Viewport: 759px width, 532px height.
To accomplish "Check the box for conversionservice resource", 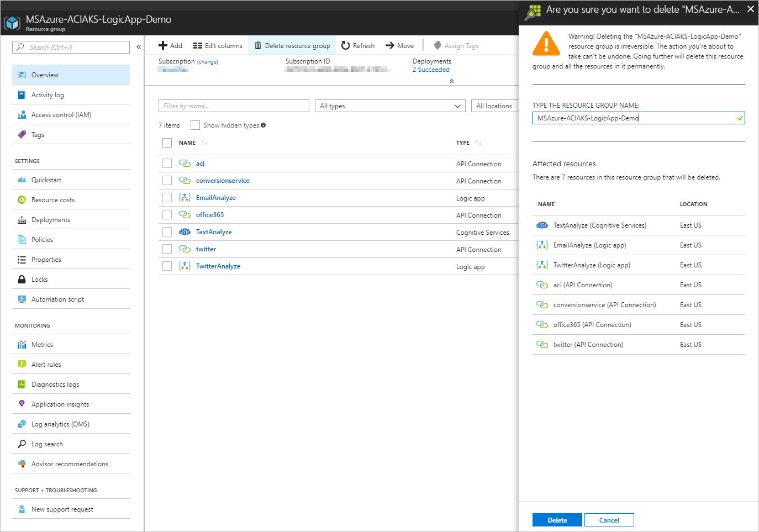I will [167, 181].
